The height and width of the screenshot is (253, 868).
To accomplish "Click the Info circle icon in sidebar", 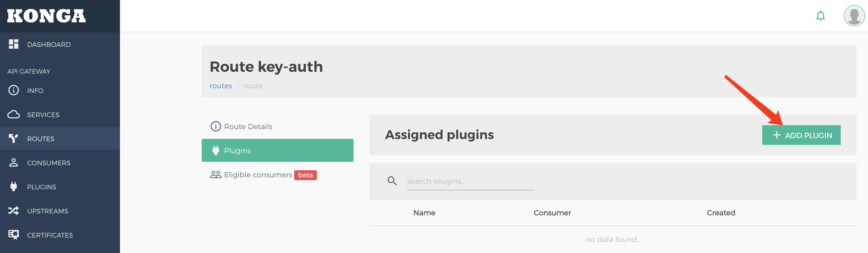I will pyautogui.click(x=13, y=90).
